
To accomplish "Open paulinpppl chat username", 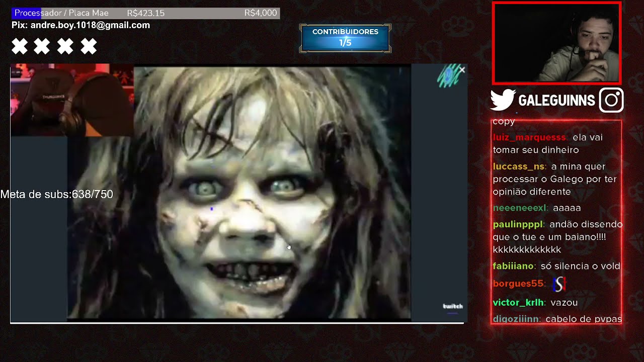I will (518, 224).
